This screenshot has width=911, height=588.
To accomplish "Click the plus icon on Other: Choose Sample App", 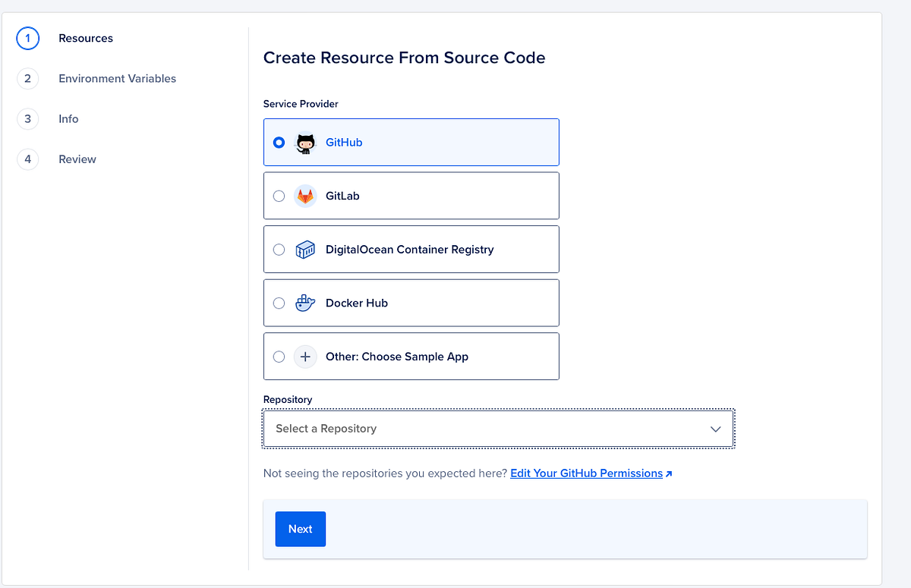I will [304, 356].
